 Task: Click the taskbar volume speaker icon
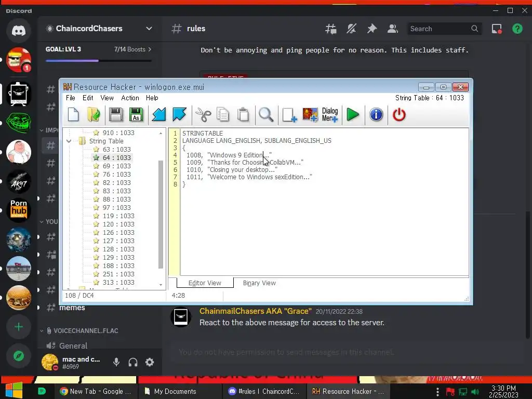tap(475, 392)
